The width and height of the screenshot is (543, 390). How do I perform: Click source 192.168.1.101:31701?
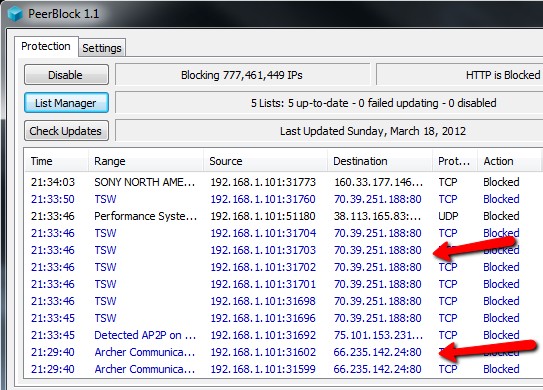(263, 284)
